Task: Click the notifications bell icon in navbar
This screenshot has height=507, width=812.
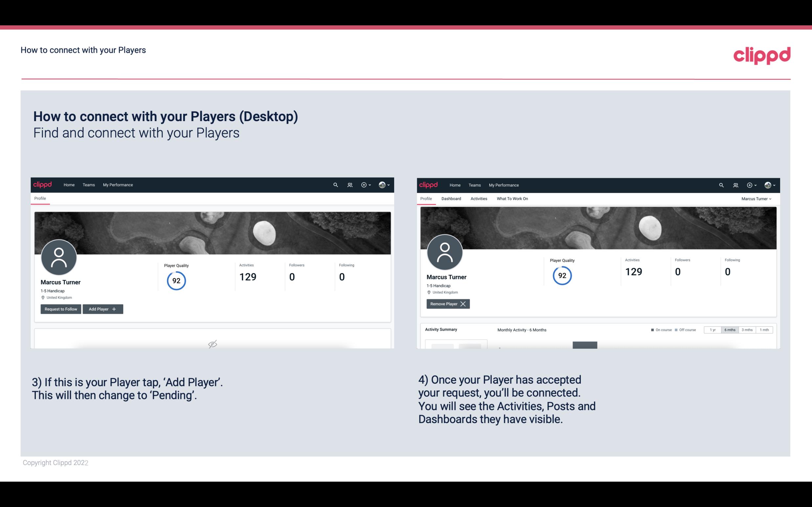Action: [349, 184]
